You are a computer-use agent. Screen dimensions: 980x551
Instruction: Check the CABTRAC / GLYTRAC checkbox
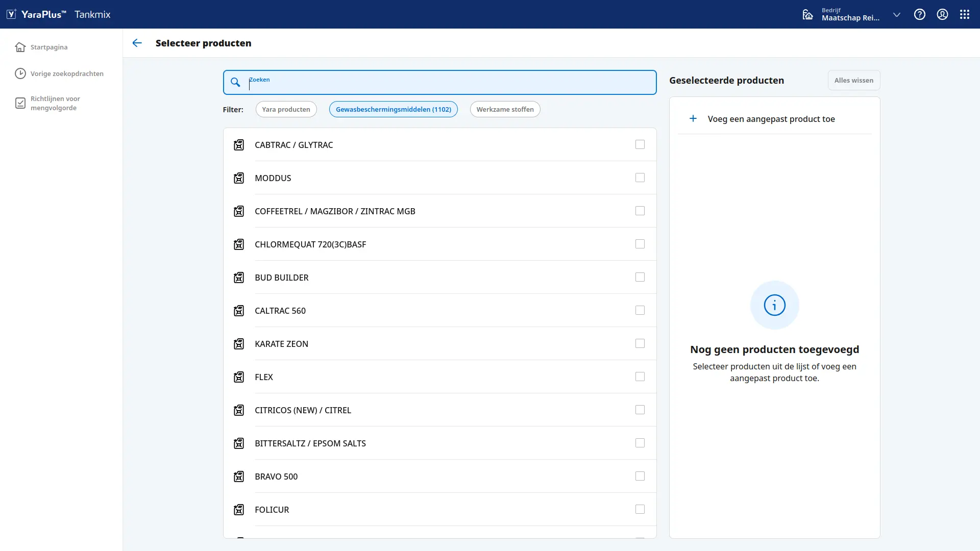pyautogui.click(x=640, y=144)
